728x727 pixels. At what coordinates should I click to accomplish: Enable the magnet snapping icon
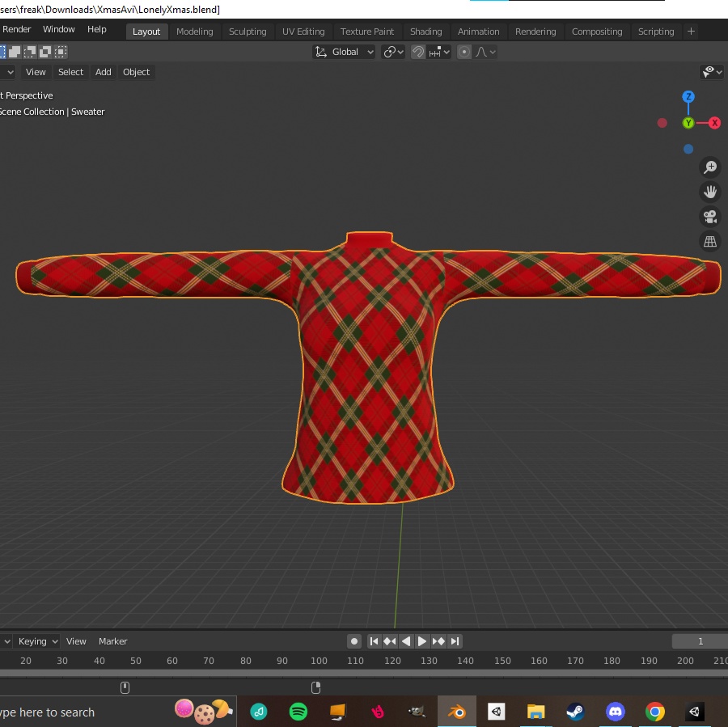(418, 52)
